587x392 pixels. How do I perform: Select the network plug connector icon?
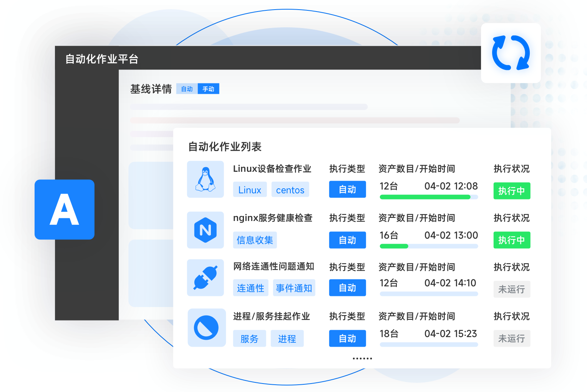coord(206,278)
